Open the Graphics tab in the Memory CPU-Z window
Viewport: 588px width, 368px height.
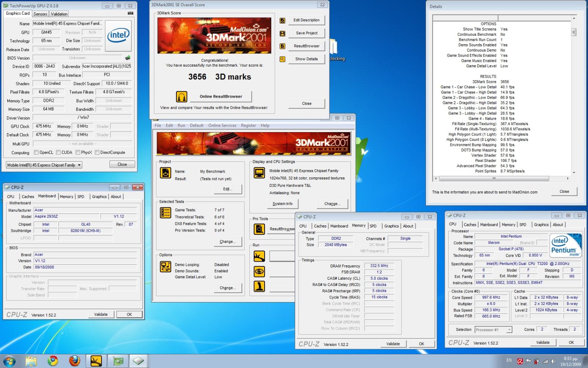tap(391, 226)
